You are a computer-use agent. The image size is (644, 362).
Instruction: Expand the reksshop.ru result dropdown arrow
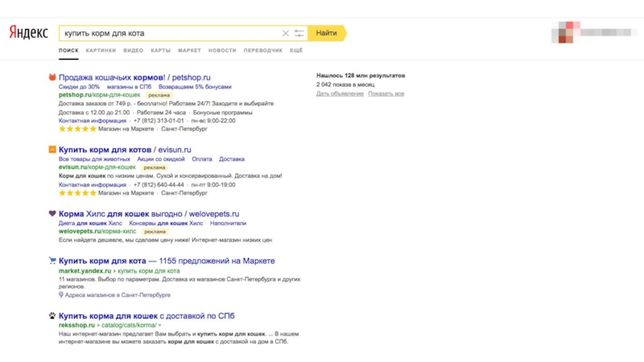[x=159, y=325]
